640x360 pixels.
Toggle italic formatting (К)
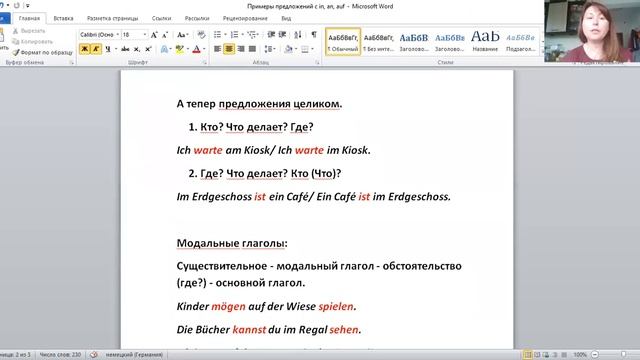pyautogui.click(x=96, y=49)
